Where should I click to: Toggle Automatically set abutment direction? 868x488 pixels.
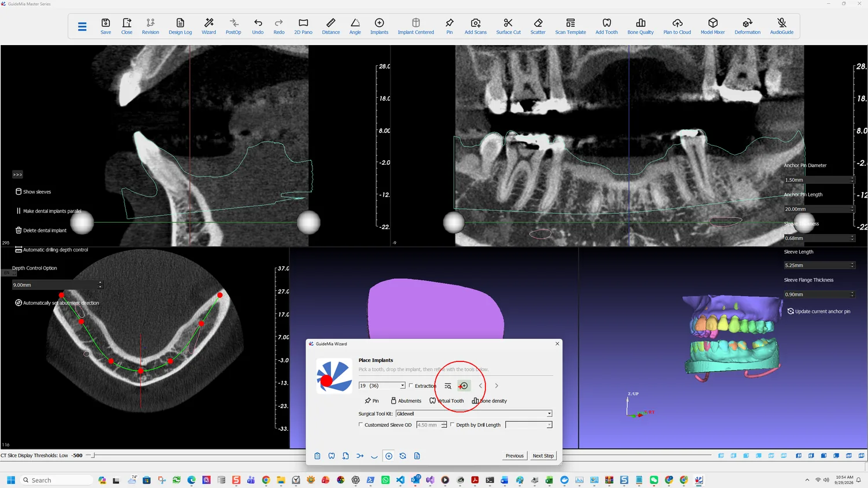pos(57,303)
